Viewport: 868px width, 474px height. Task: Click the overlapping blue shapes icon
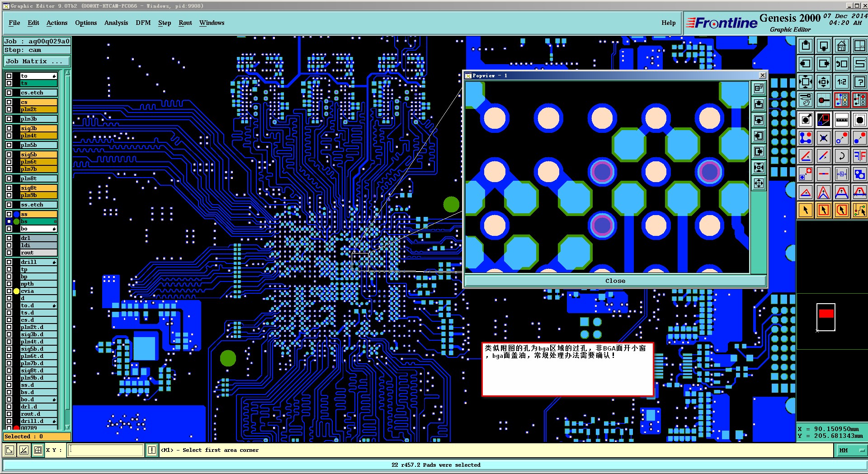click(x=859, y=174)
